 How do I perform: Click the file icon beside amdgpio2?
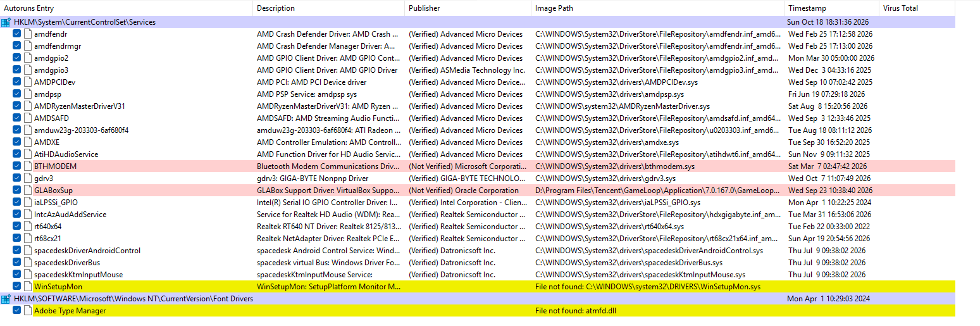point(28,58)
